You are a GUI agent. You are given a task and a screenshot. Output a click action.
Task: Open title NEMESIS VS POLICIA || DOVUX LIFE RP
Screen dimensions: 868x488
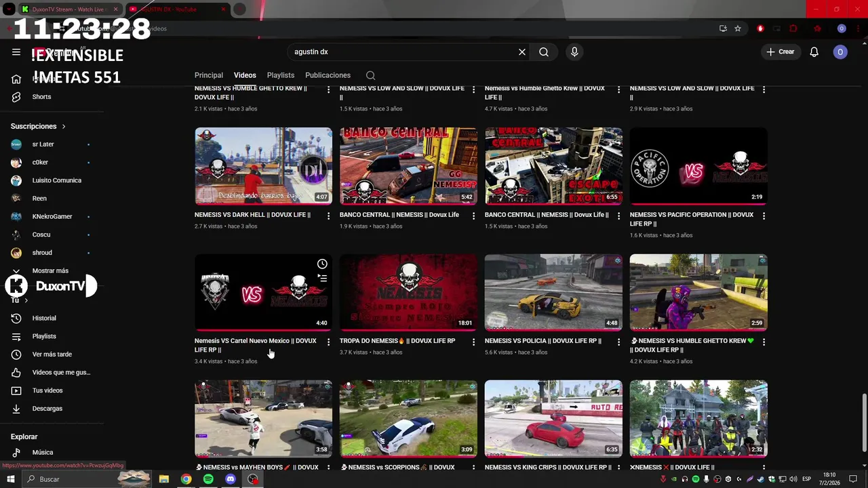coord(543,341)
